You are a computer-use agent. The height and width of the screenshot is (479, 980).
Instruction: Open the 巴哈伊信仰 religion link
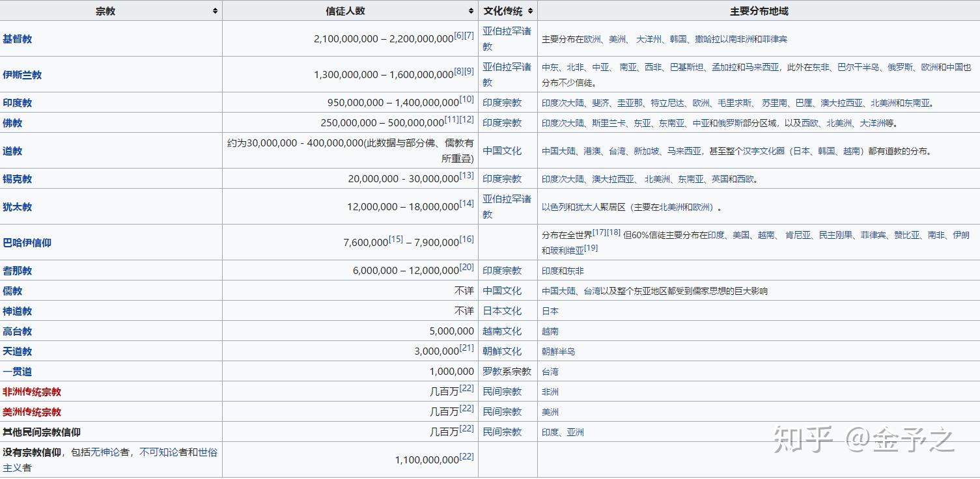(x=27, y=243)
